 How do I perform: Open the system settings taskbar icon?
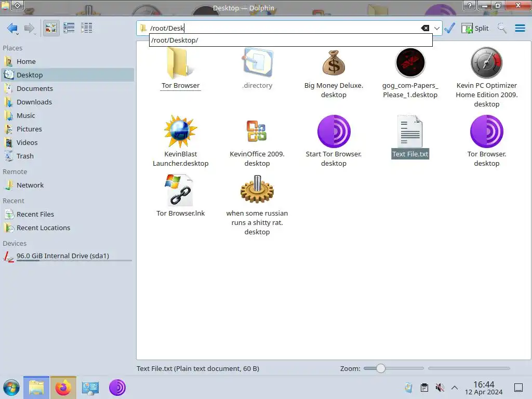[90, 388]
